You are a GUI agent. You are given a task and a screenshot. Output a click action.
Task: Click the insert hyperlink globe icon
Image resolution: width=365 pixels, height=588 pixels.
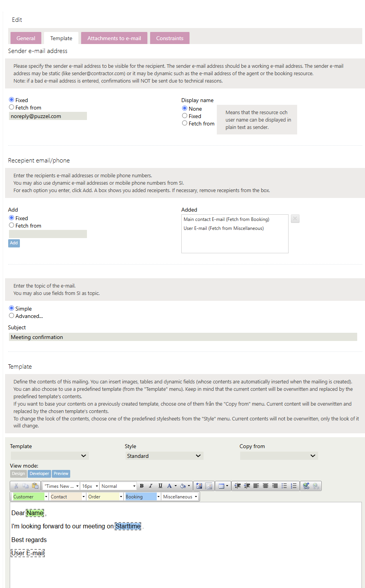coord(306,486)
